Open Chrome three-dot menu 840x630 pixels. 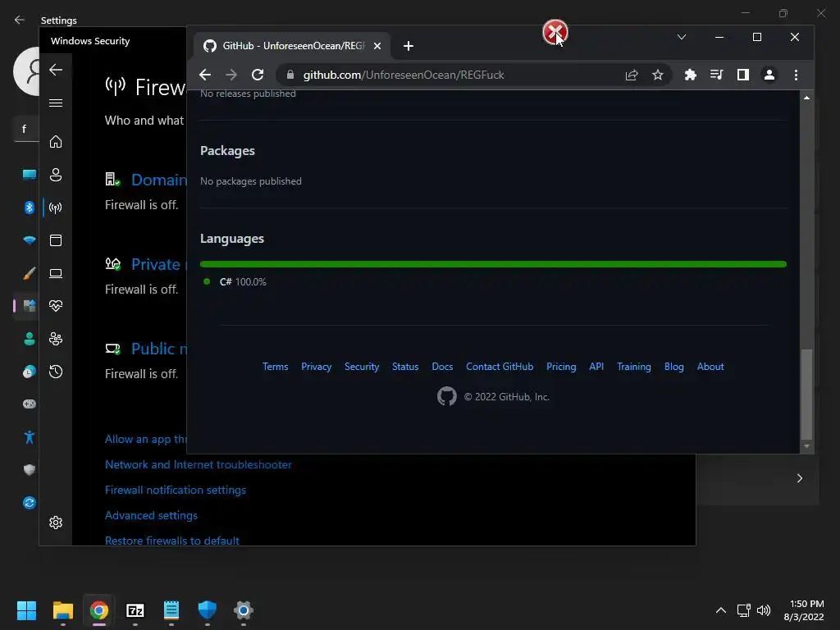coord(796,75)
